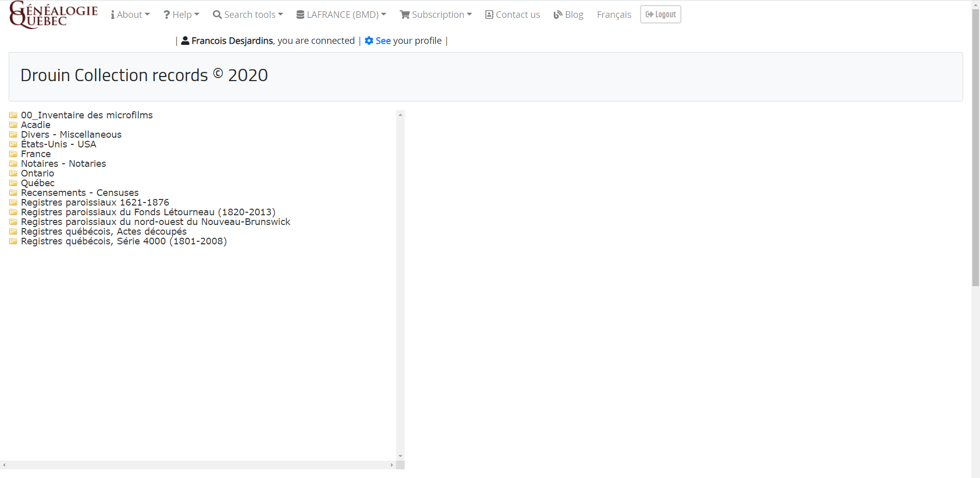Click the tree panel's scroll down arrow
This screenshot has width=980, height=478.
point(400,456)
